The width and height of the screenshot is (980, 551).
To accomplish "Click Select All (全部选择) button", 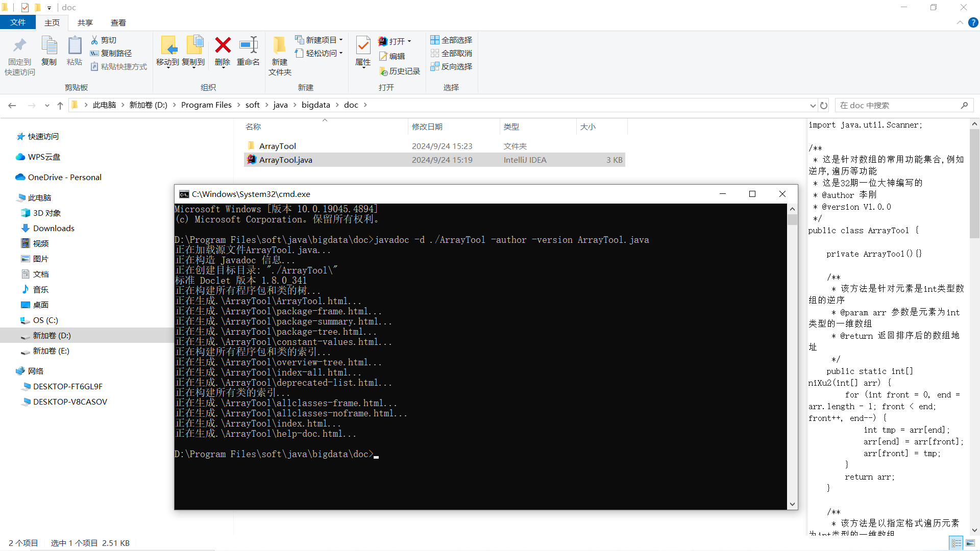I will tap(451, 40).
